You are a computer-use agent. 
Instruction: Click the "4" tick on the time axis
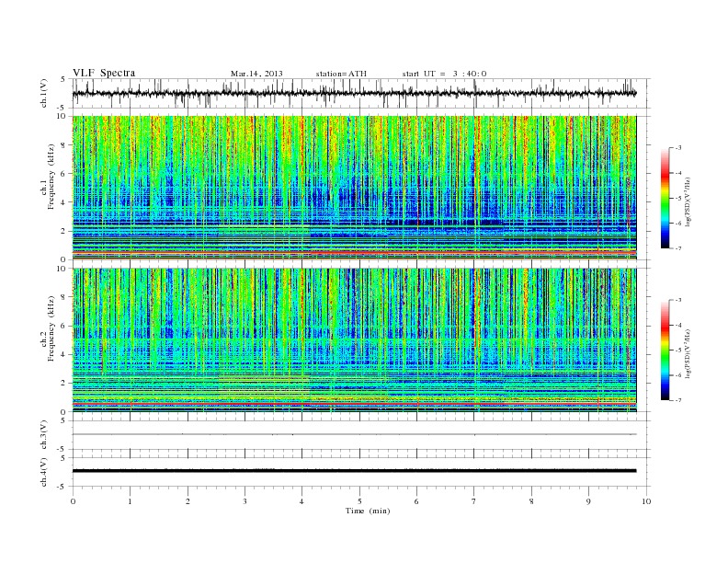(x=302, y=501)
